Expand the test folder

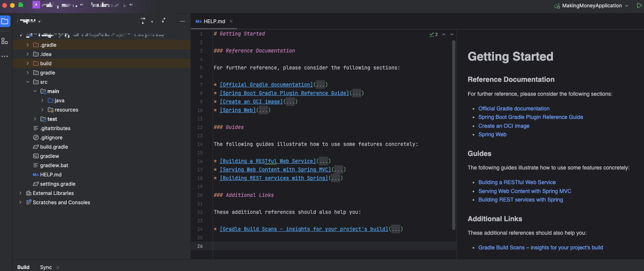[35, 119]
